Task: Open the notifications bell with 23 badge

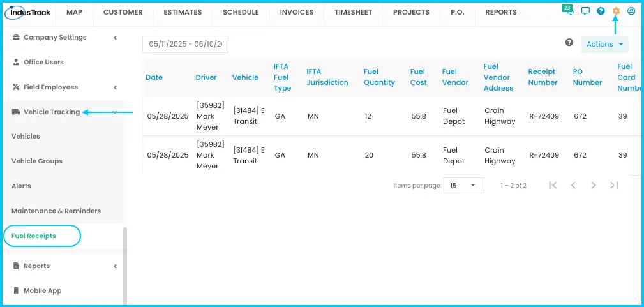Action: click(x=569, y=10)
